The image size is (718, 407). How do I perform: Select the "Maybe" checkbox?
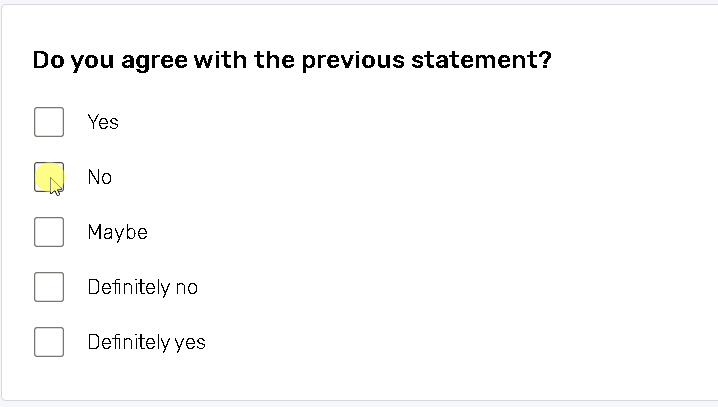(x=49, y=232)
